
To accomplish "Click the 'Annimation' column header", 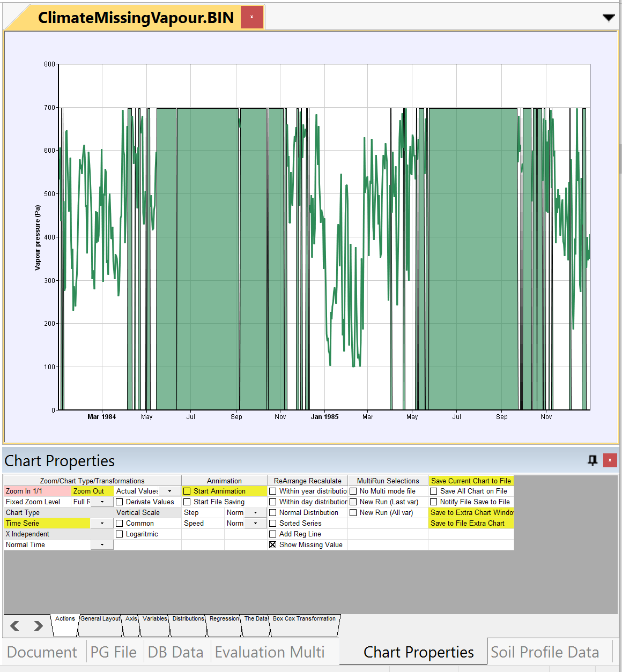I will [x=224, y=481].
